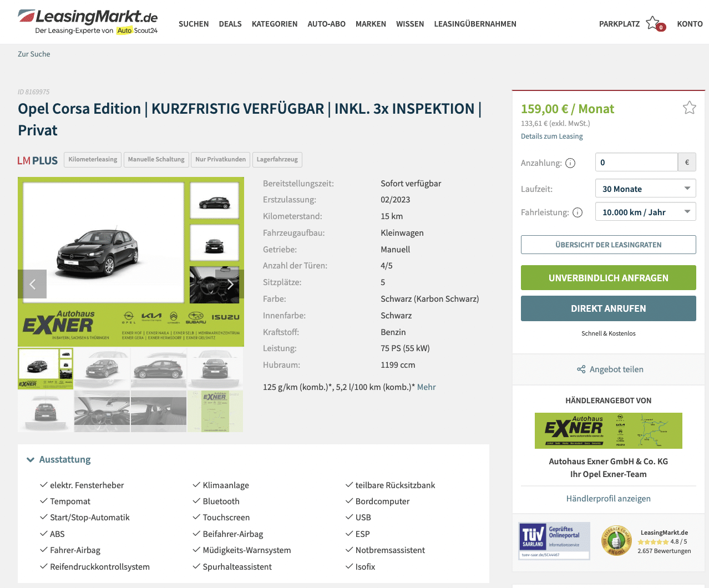Open the MARKEN menu

coord(371,24)
